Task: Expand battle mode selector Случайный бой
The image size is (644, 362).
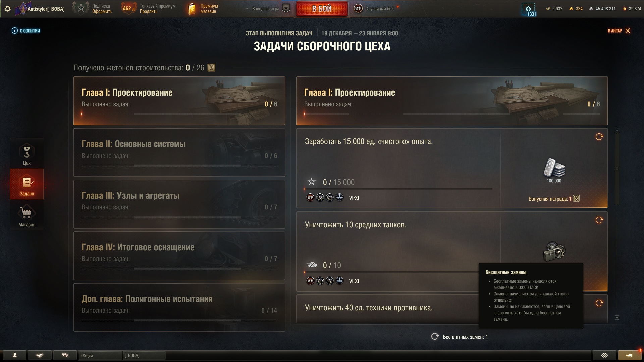Action: [x=375, y=9]
